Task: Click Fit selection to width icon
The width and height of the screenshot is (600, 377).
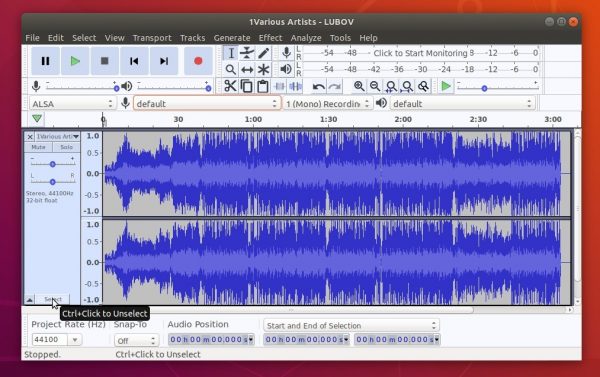Action: coord(391,86)
